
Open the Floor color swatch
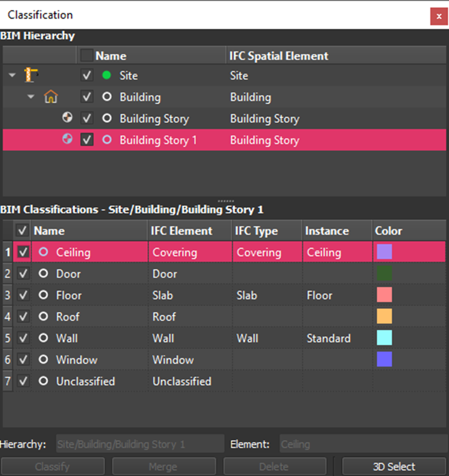coord(384,295)
